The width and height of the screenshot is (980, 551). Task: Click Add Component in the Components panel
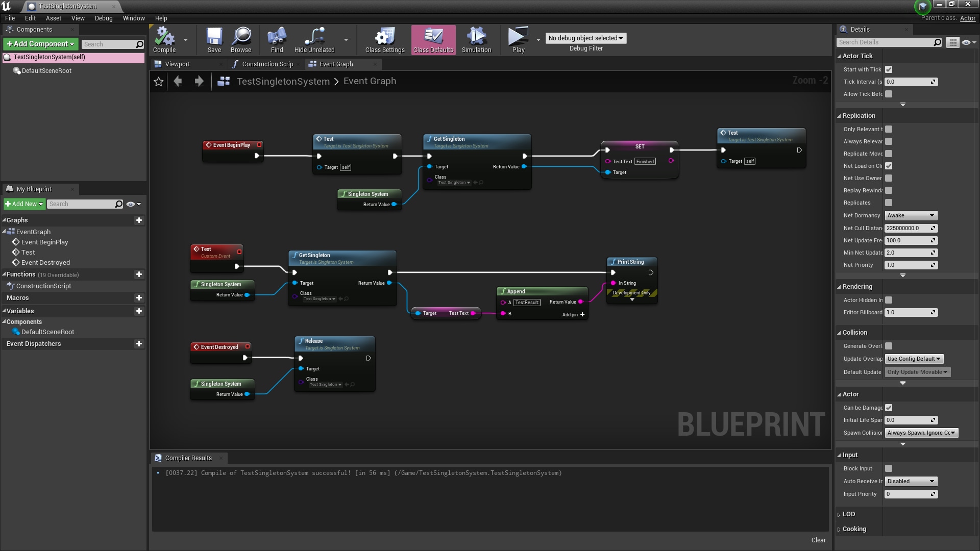[40, 44]
